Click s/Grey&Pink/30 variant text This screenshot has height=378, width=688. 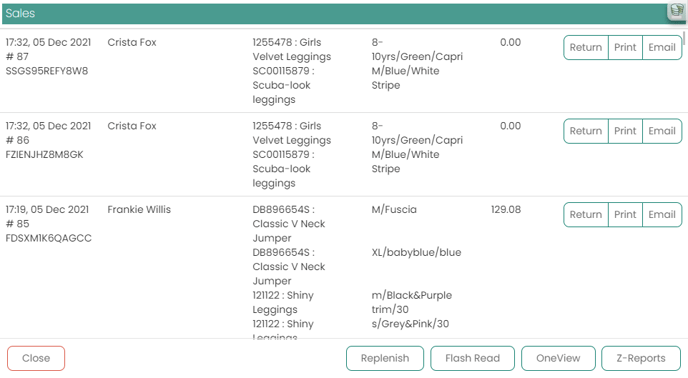(x=410, y=324)
